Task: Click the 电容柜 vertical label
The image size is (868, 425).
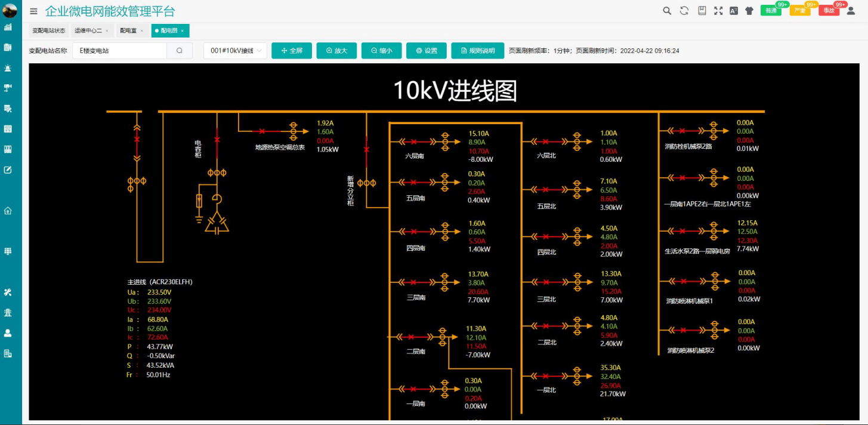Action: click(198, 149)
